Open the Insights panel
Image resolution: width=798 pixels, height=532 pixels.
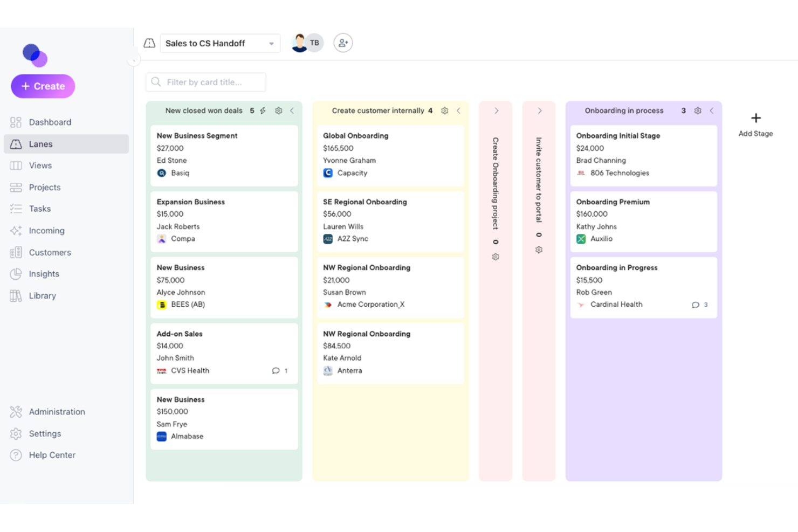(x=44, y=274)
